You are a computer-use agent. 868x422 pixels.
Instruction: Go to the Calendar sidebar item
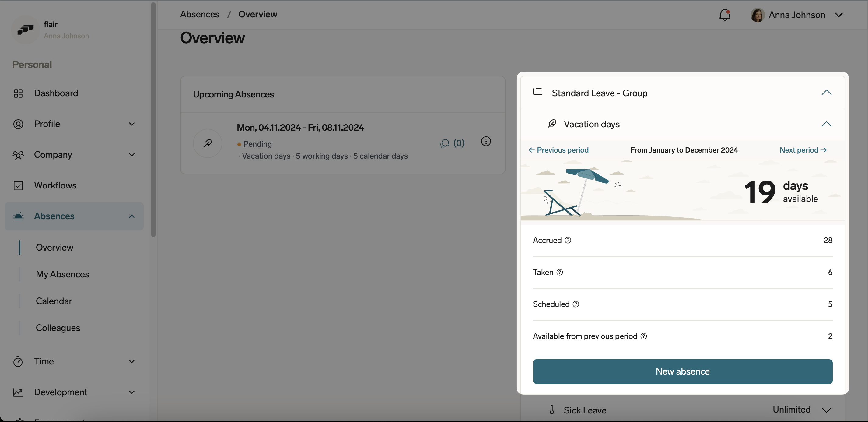click(x=54, y=301)
